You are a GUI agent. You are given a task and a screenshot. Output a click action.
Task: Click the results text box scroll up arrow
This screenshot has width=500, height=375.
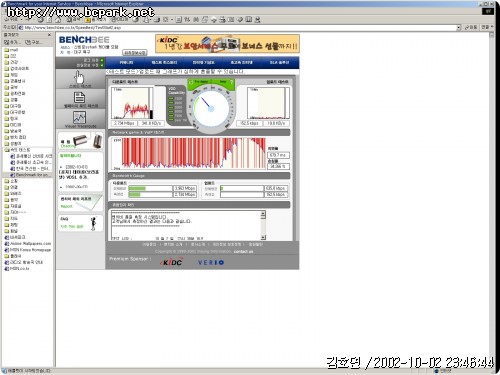263,213
